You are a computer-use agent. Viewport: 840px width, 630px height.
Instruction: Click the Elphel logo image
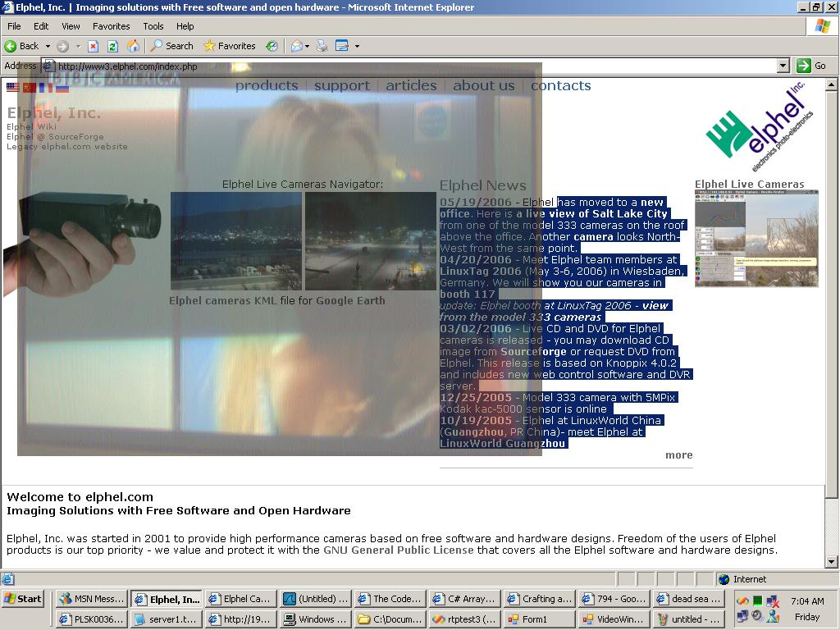(x=759, y=127)
